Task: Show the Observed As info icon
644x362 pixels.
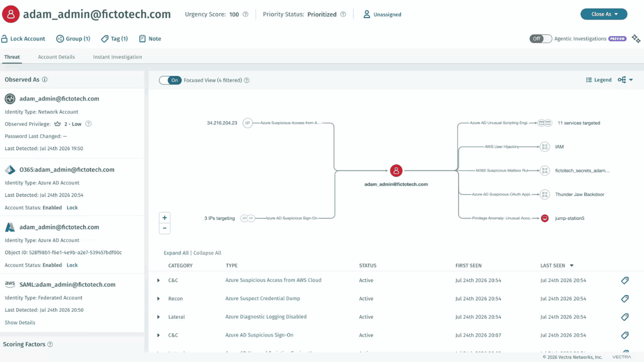Action: pyautogui.click(x=45, y=79)
